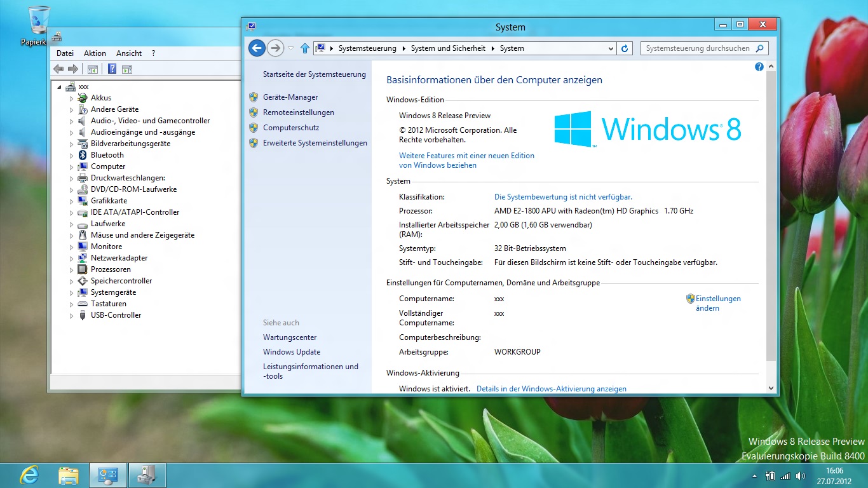Click Weitere Features mit einer neuen Edition link
The height and width of the screenshot is (488, 868).
(x=466, y=160)
